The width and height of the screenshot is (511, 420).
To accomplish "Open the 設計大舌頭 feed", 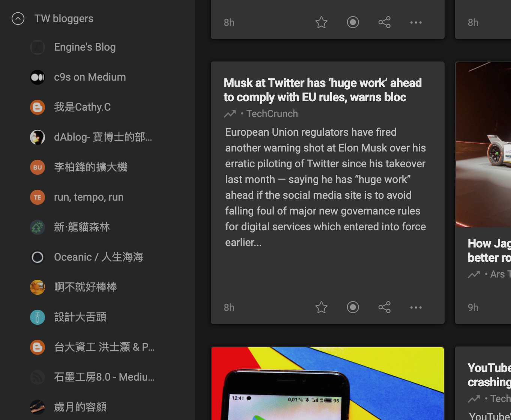I will [x=80, y=317].
